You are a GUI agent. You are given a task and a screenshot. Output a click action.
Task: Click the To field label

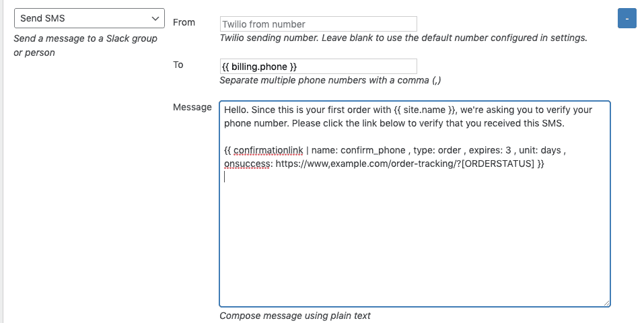(178, 65)
